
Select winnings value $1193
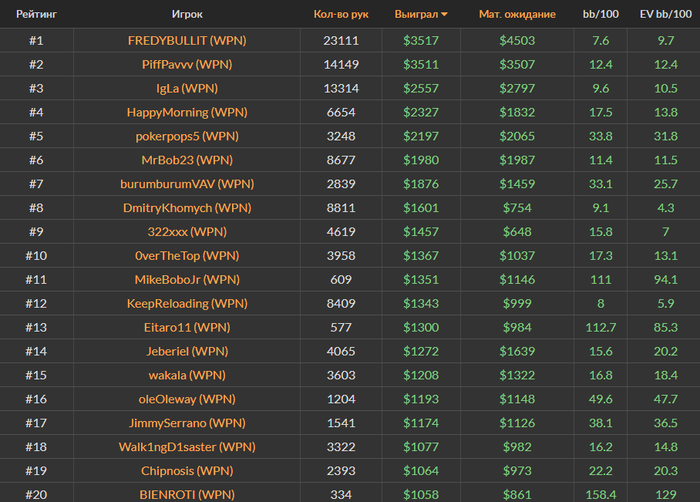pyautogui.click(x=421, y=399)
